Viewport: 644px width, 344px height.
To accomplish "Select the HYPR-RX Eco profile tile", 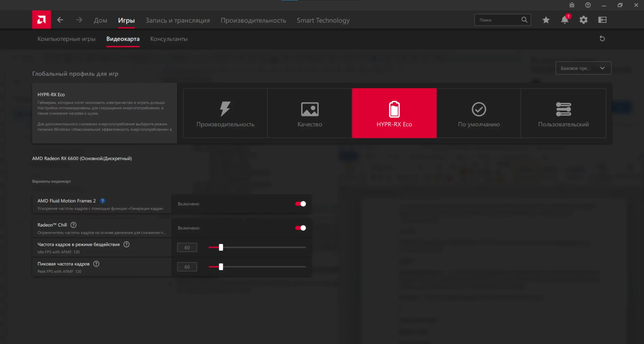I will click(394, 113).
